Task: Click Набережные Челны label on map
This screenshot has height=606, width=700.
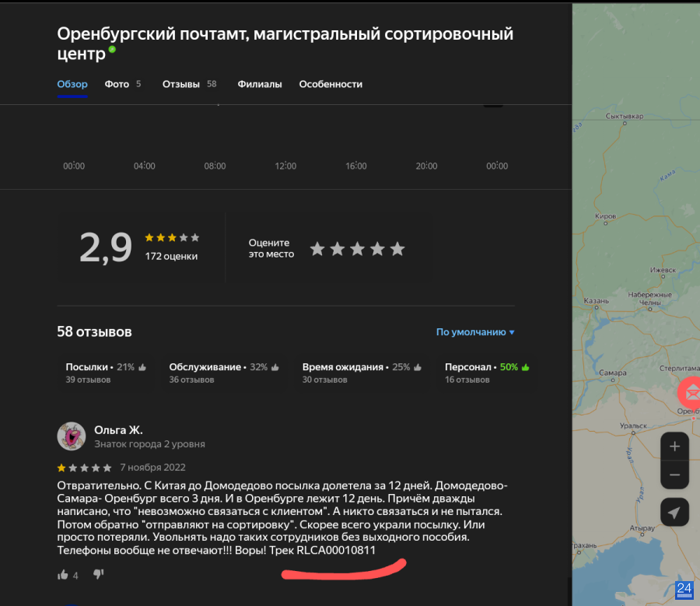Action: click(649, 298)
